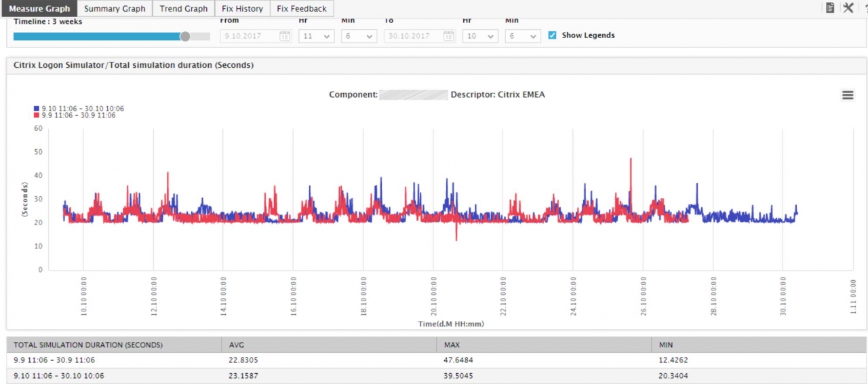Click the TOTAL SIMULATION DURATION (SECONDS) header
This screenshot has height=384, width=868.
pyautogui.click(x=114, y=345)
